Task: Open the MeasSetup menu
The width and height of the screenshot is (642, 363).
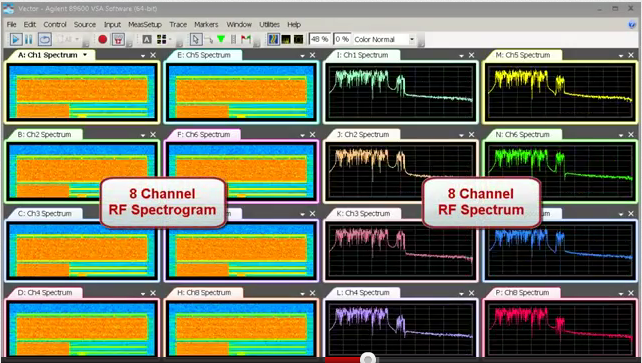Action: click(x=145, y=25)
